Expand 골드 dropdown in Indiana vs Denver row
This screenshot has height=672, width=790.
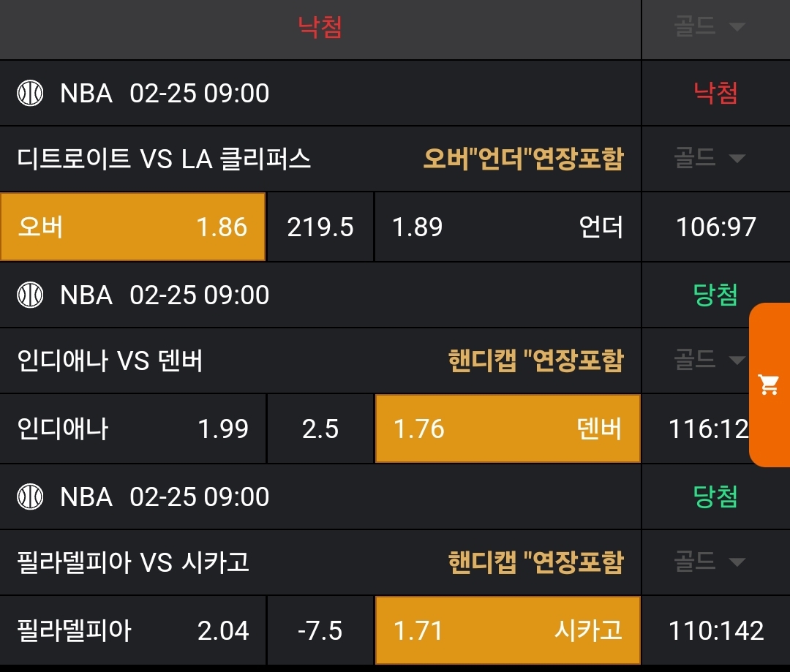710,360
